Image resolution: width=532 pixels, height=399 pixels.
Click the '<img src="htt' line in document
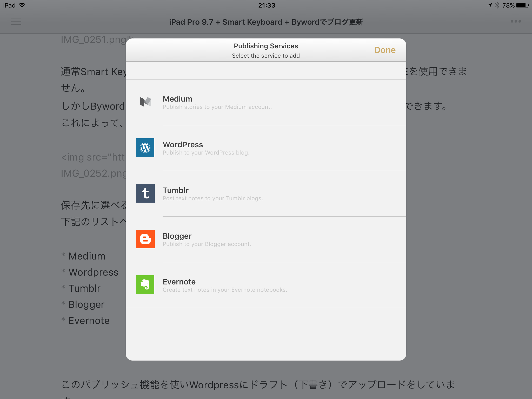click(x=93, y=157)
